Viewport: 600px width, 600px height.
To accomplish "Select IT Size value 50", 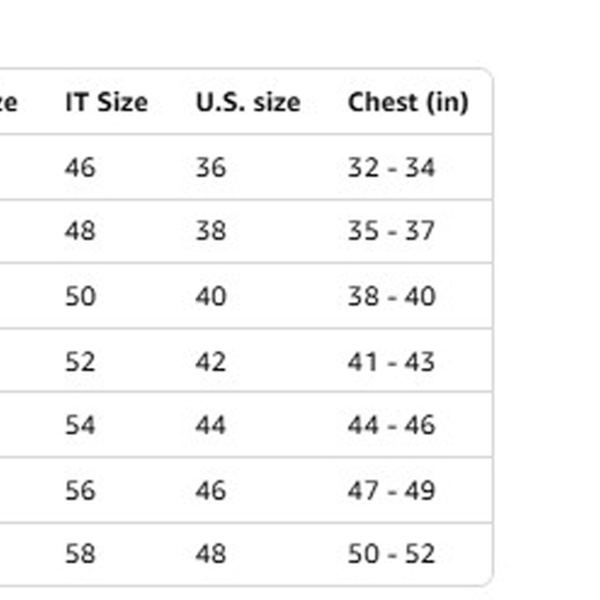I will point(80,296).
